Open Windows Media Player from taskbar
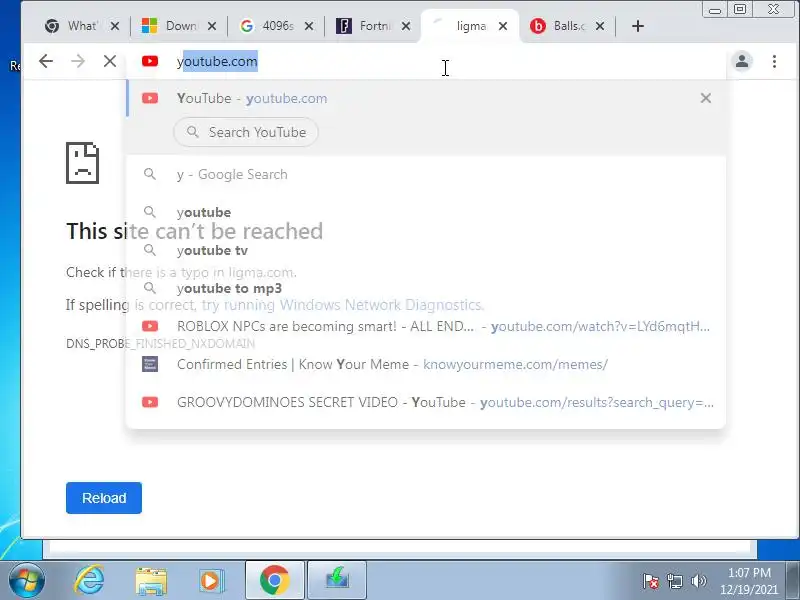The height and width of the screenshot is (600, 800). pyautogui.click(x=210, y=581)
